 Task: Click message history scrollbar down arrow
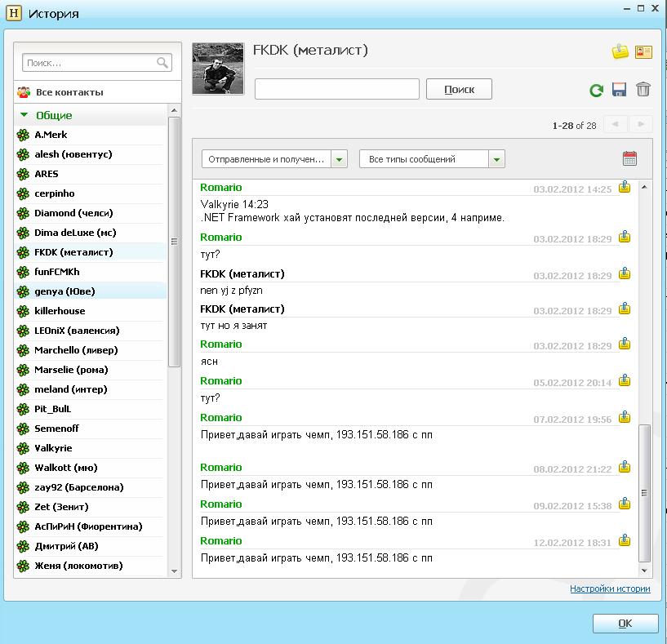pyautogui.click(x=644, y=571)
